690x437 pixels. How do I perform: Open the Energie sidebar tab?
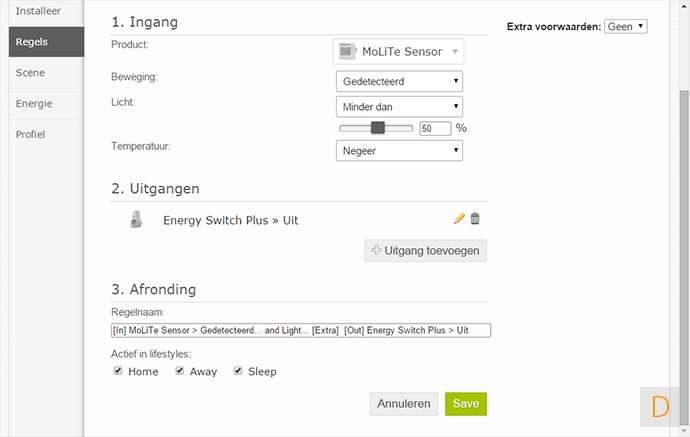(34, 103)
